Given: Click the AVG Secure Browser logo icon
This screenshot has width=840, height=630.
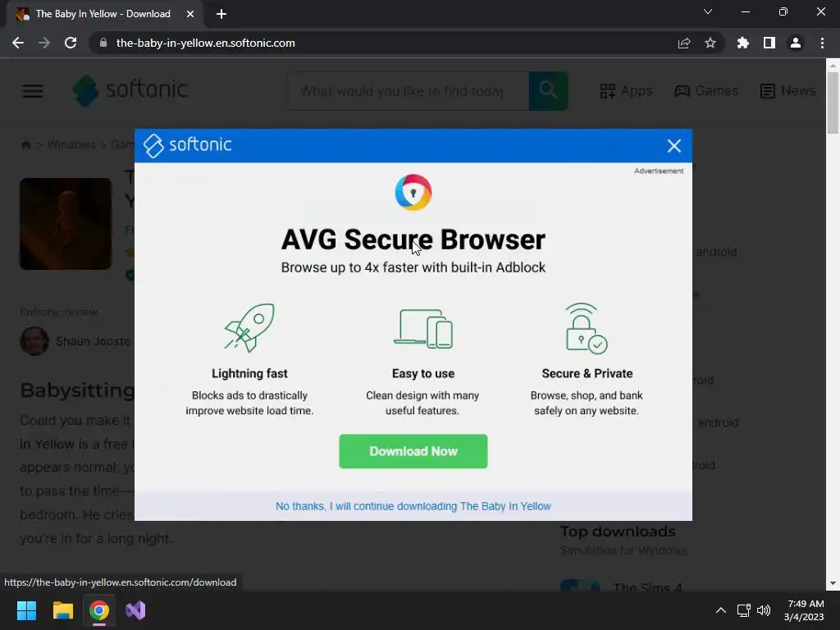Looking at the screenshot, I should click(413, 192).
